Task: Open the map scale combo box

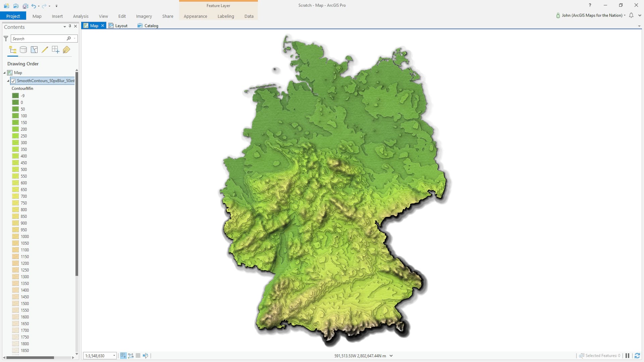Action: (100, 356)
